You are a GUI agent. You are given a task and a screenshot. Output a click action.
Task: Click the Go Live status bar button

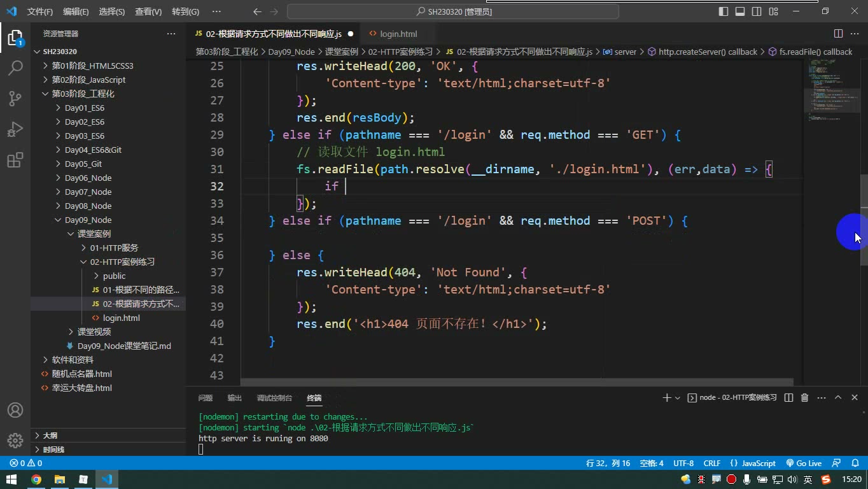[804, 464]
